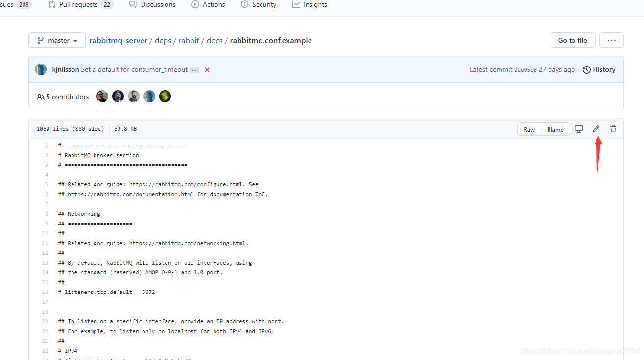Click line 'listeners.tcp.default = 5672'
The height and width of the screenshot is (360, 644).
[x=106, y=292]
